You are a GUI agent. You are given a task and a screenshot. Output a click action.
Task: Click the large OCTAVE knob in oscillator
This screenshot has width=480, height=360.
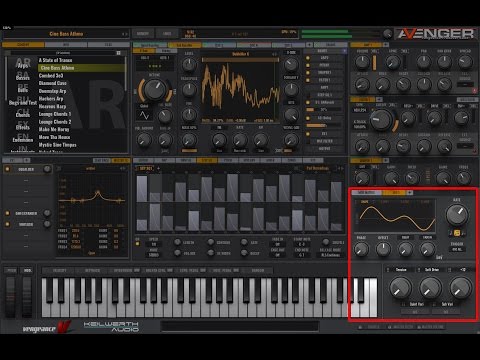point(154,89)
